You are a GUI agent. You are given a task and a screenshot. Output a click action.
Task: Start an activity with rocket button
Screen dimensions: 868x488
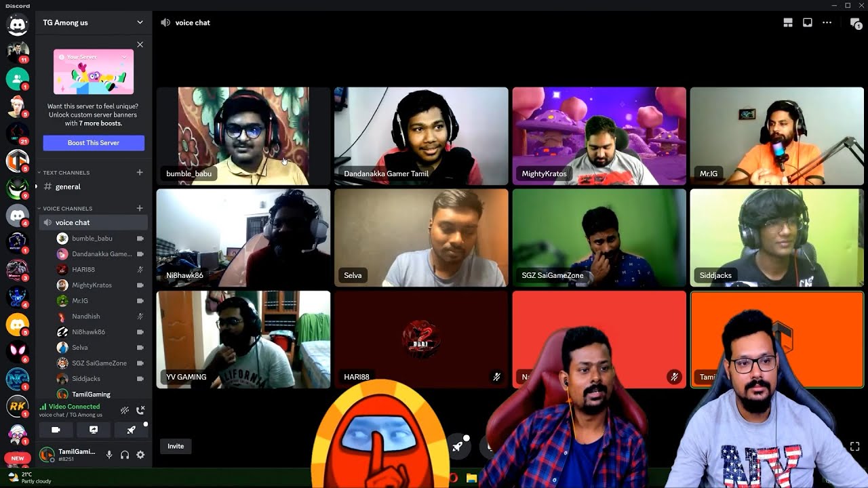(x=131, y=430)
